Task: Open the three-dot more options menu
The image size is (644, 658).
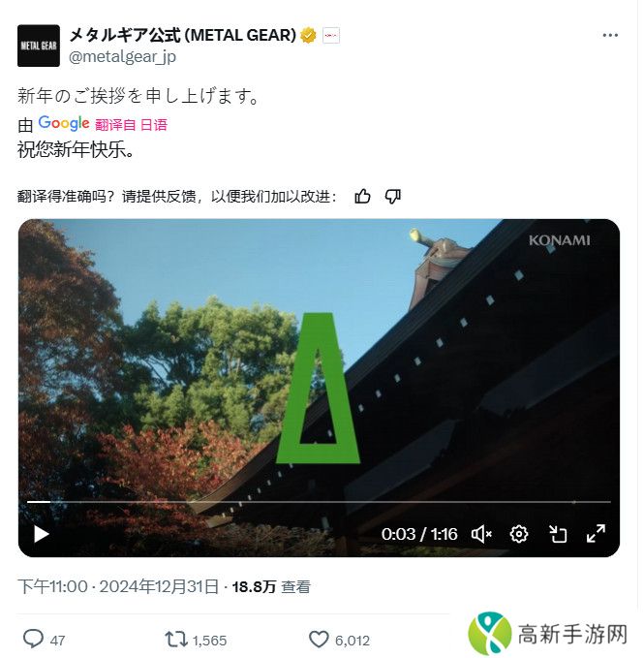Action: point(610,35)
